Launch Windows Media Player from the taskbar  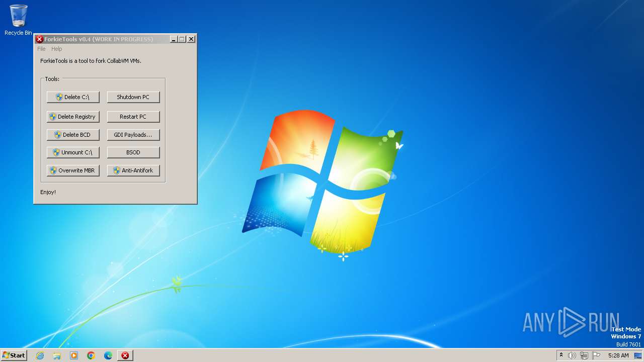74,355
